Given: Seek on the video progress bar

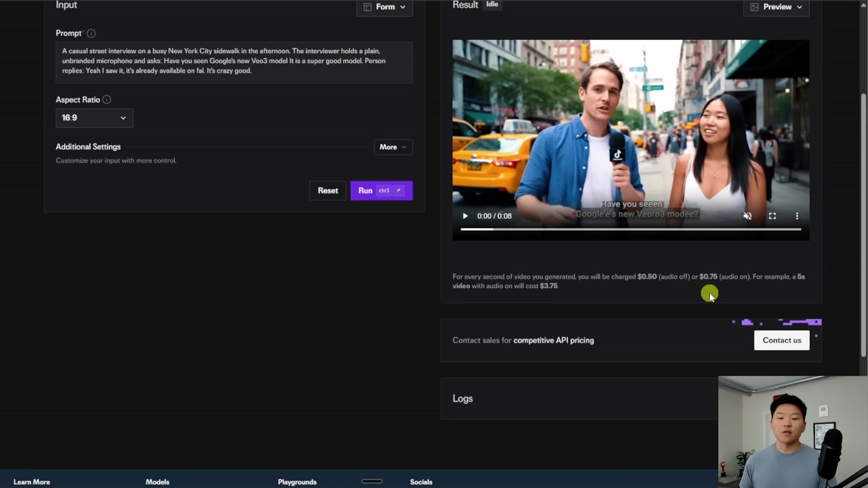Looking at the screenshot, I should [631, 229].
